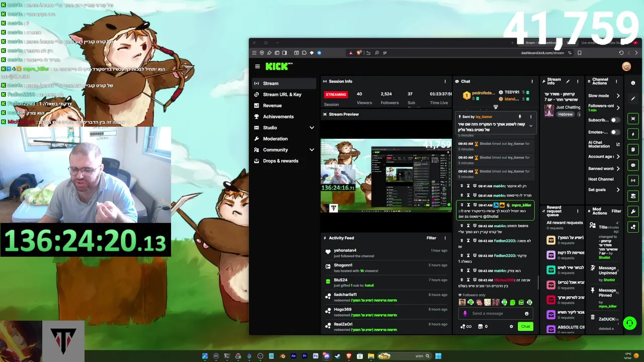Open AI Chat Moderation link

[618, 144]
